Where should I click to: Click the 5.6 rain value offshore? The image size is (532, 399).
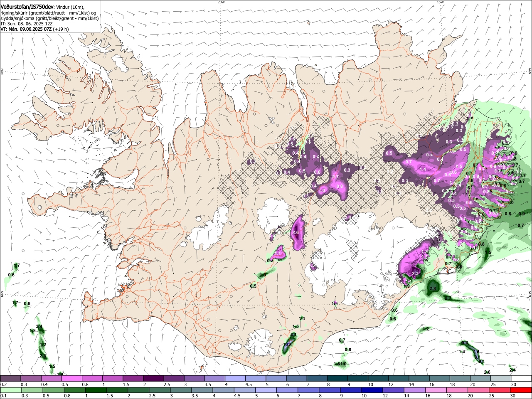coord(465,343)
